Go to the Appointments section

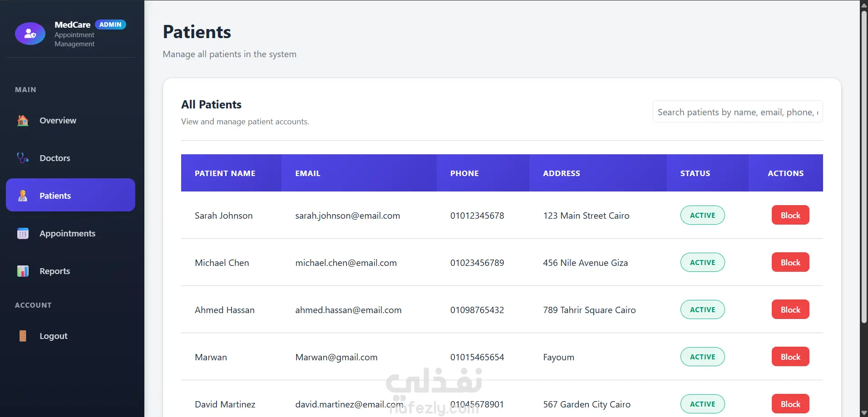[x=67, y=234]
